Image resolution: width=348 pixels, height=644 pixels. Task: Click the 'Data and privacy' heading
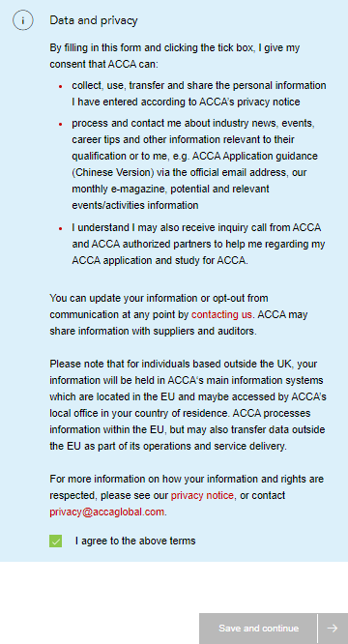[x=94, y=20]
